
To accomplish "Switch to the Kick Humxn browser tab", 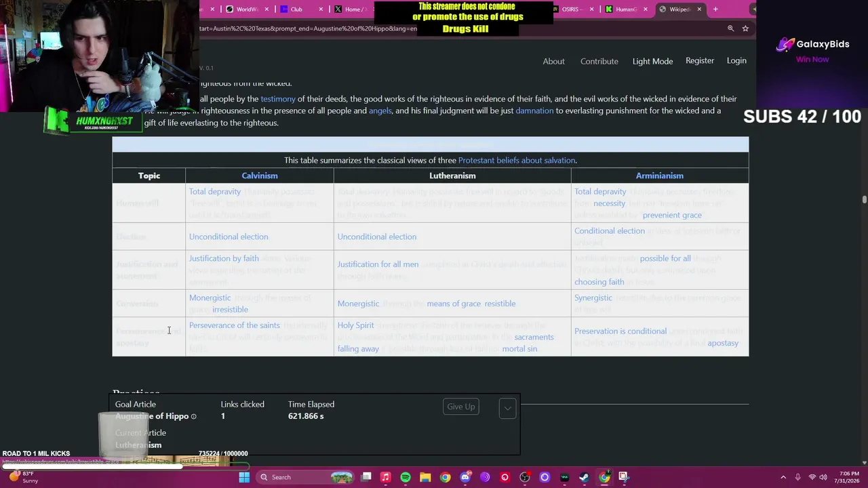I will pyautogui.click(x=620, y=9).
